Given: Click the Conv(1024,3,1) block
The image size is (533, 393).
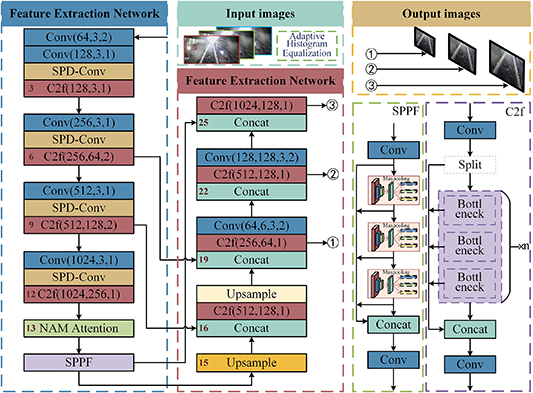Looking at the screenshot, I should (x=79, y=260).
